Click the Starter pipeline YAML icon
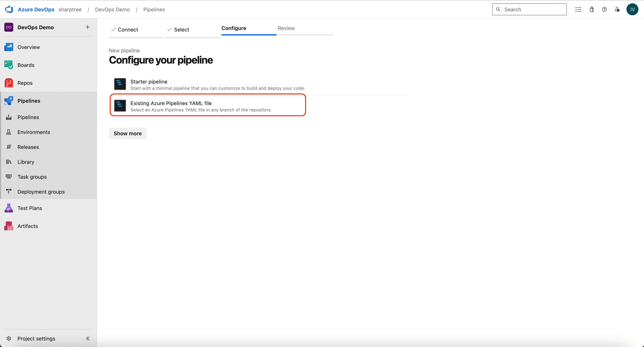The height and width of the screenshot is (347, 644). [x=120, y=84]
